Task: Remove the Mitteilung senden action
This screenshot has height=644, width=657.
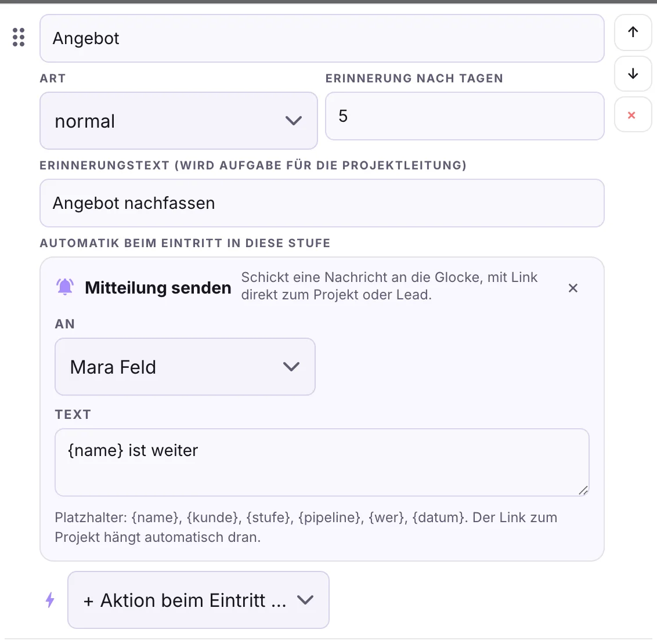Action: pyautogui.click(x=573, y=288)
